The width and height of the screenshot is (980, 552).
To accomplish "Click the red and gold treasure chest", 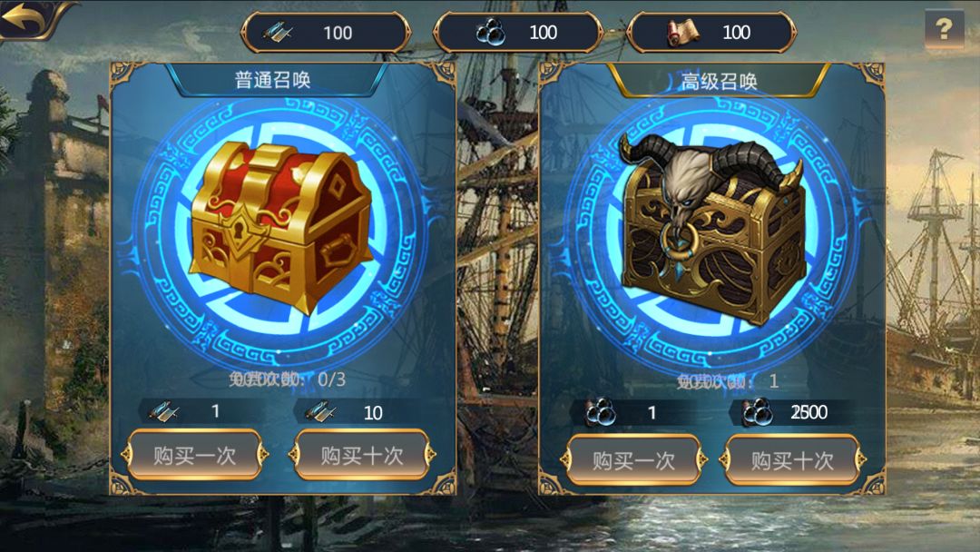I will coord(281,226).
